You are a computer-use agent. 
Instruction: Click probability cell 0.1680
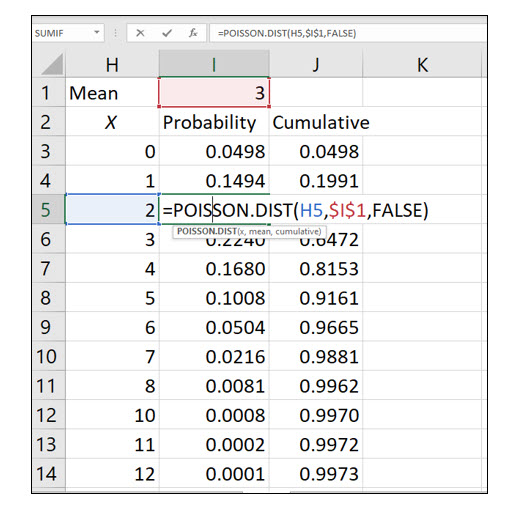tap(214, 268)
